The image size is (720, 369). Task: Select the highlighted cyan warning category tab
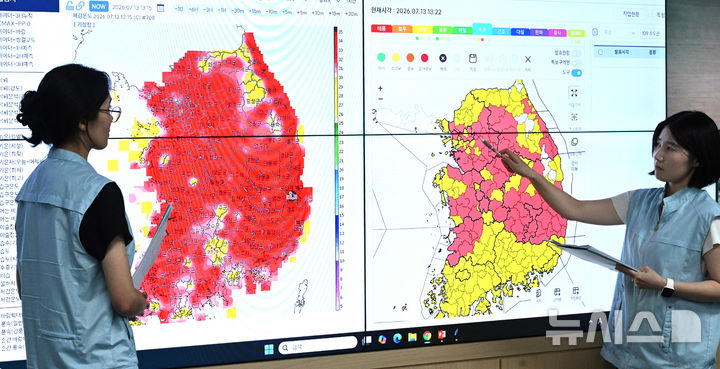click(482, 28)
